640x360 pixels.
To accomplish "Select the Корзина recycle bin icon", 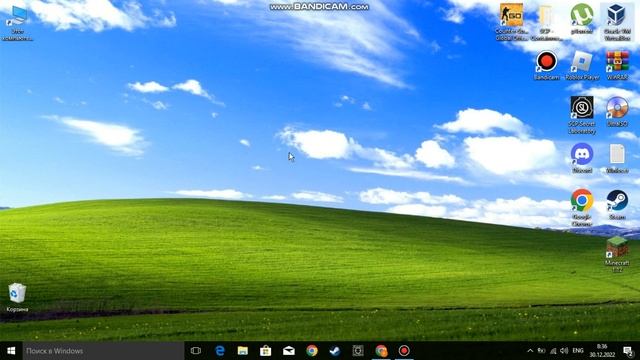I will click(x=17, y=297).
